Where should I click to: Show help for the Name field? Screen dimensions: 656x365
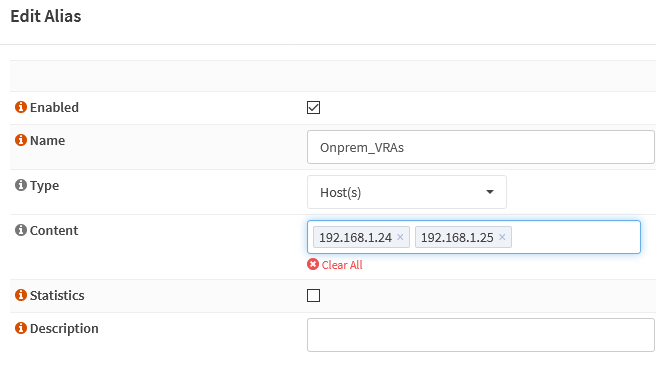[21, 140]
